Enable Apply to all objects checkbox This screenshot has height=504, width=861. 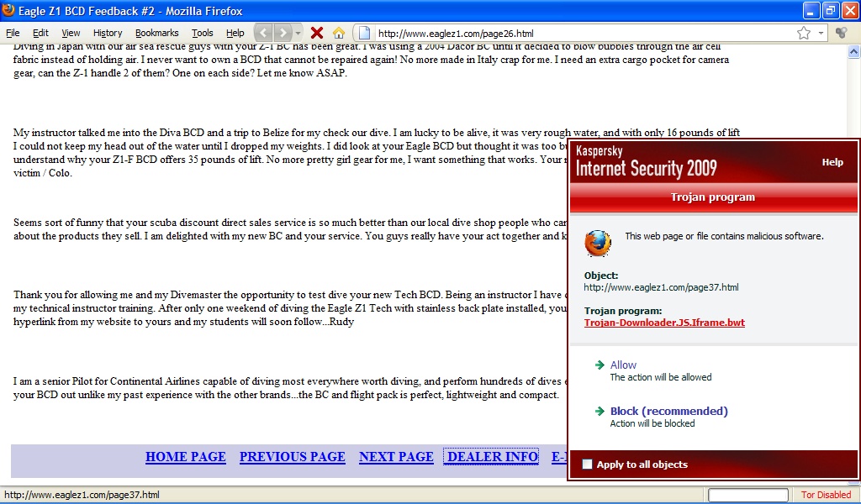[588, 465]
